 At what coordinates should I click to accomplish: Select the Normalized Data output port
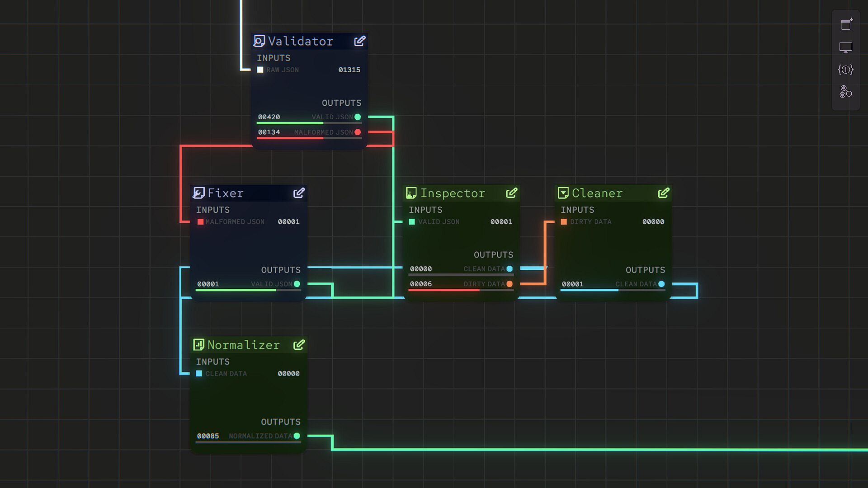point(297,436)
